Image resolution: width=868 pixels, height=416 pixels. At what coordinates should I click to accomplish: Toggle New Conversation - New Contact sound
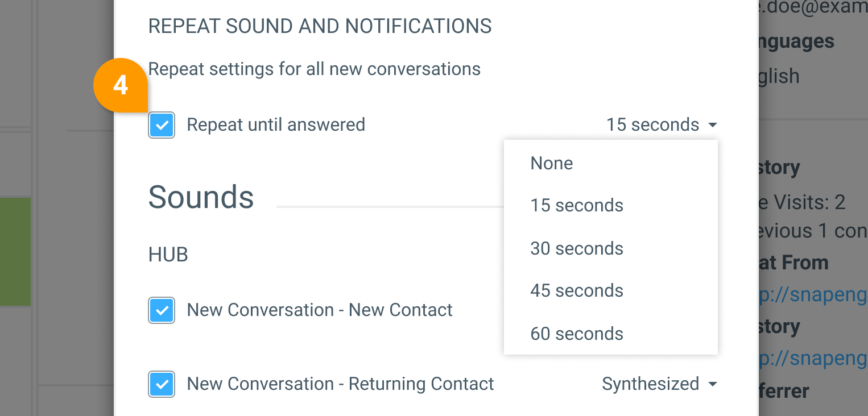pyautogui.click(x=162, y=310)
